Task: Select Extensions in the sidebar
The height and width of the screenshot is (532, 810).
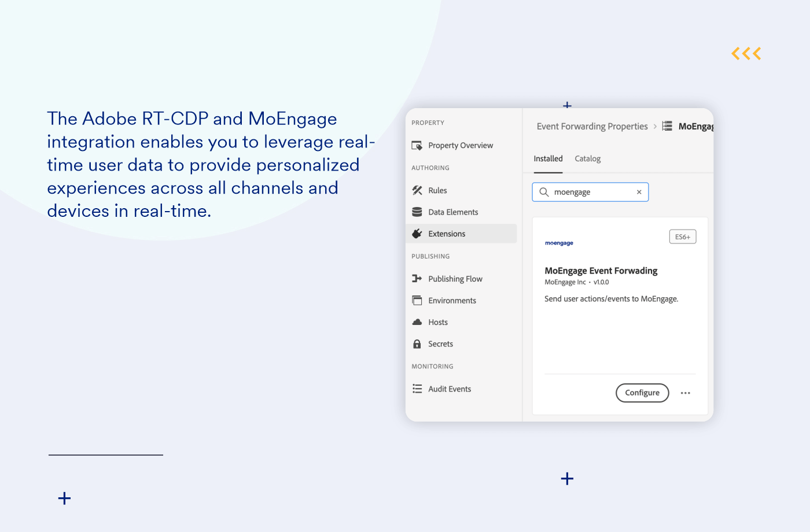Action: click(x=462, y=234)
